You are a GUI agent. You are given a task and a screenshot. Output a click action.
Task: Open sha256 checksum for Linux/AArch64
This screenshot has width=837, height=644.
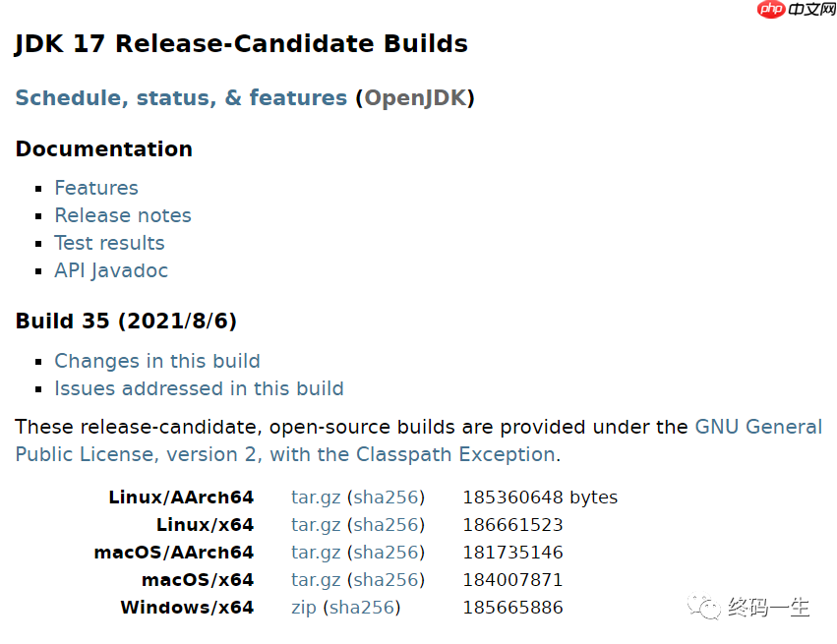click(x=386, y=498)
